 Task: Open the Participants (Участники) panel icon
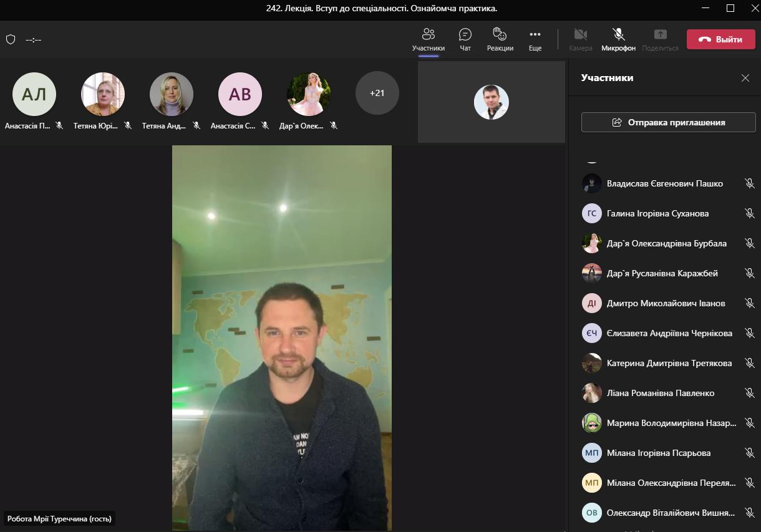pos(428,35)
